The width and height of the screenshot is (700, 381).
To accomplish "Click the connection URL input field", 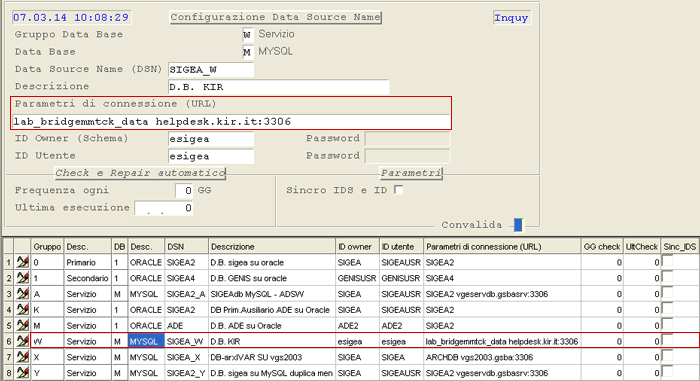I will pos(231,121).
